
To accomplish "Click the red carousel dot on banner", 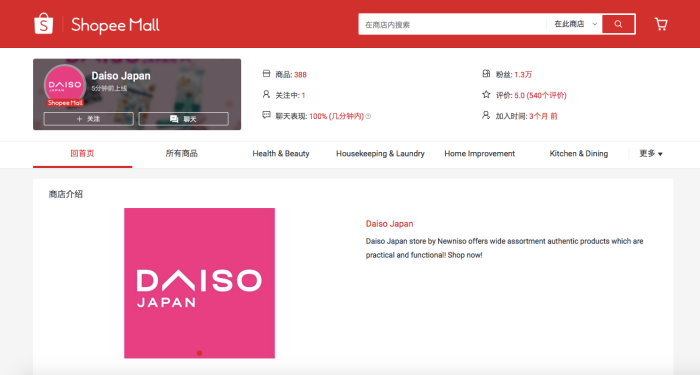I will pyautogui.click(x=200, y=353).
